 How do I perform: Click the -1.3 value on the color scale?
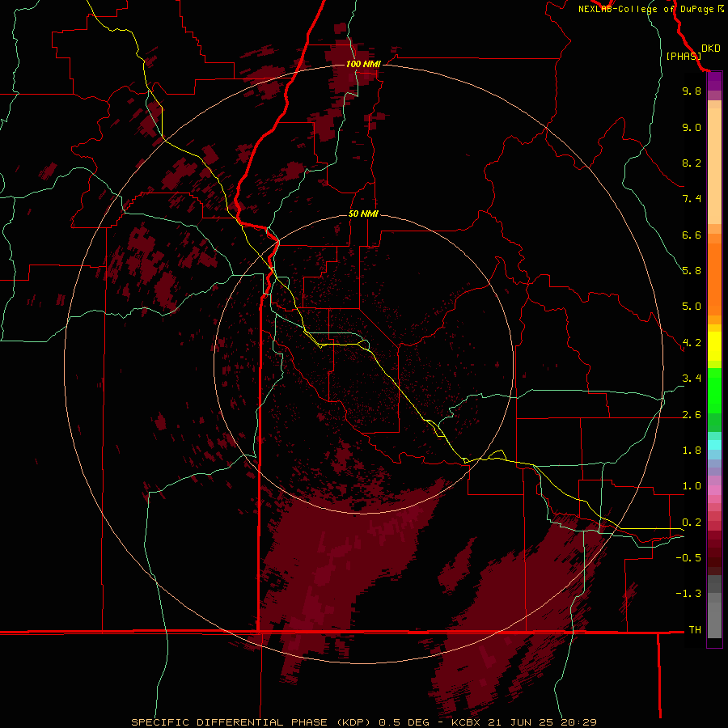point(688,594)
